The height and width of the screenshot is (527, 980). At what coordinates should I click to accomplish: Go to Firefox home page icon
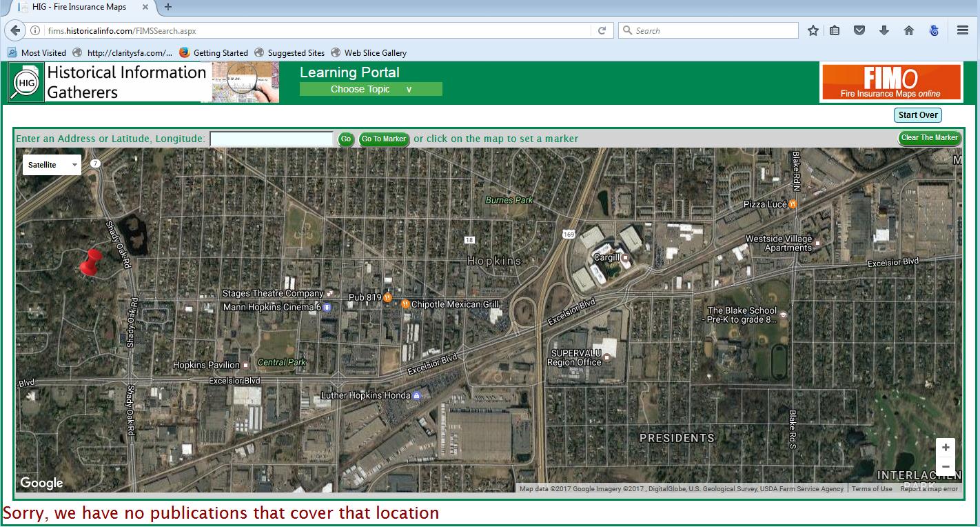coord(909,30)
